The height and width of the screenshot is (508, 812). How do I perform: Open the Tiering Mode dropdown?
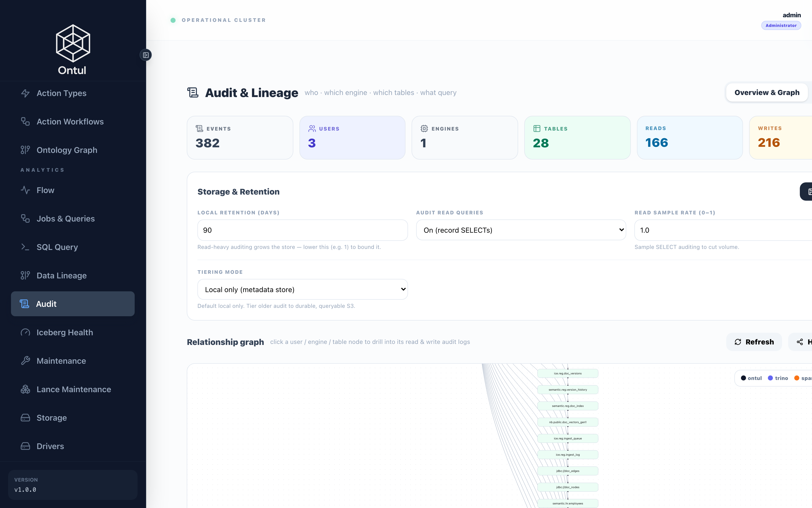[x=303, y=289]
